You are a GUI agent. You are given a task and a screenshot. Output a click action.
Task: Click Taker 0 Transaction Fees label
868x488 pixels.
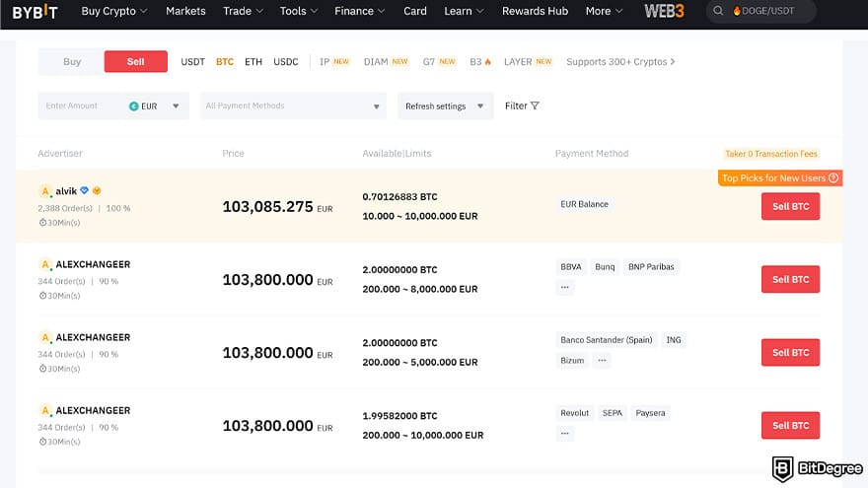[x=771, y=154]
